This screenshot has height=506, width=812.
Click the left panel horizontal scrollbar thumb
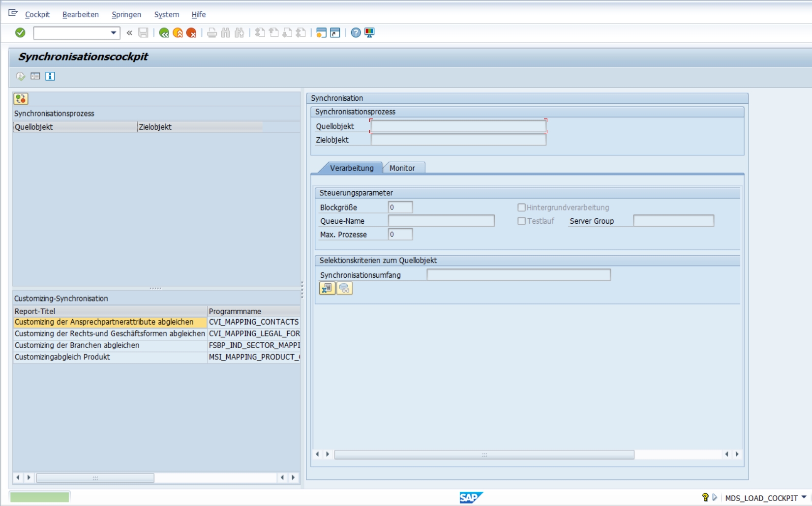tap(95, 477)
